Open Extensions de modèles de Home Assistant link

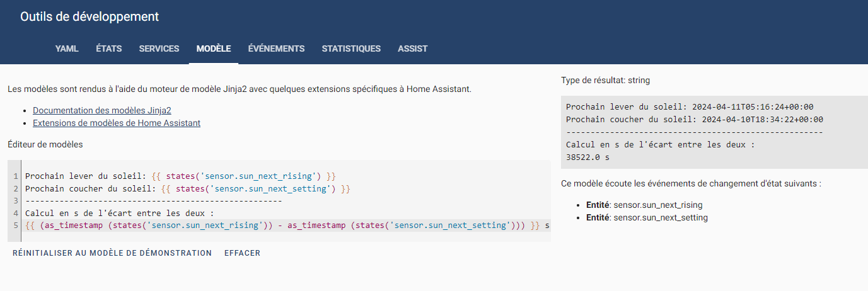(x=117, y=123)
